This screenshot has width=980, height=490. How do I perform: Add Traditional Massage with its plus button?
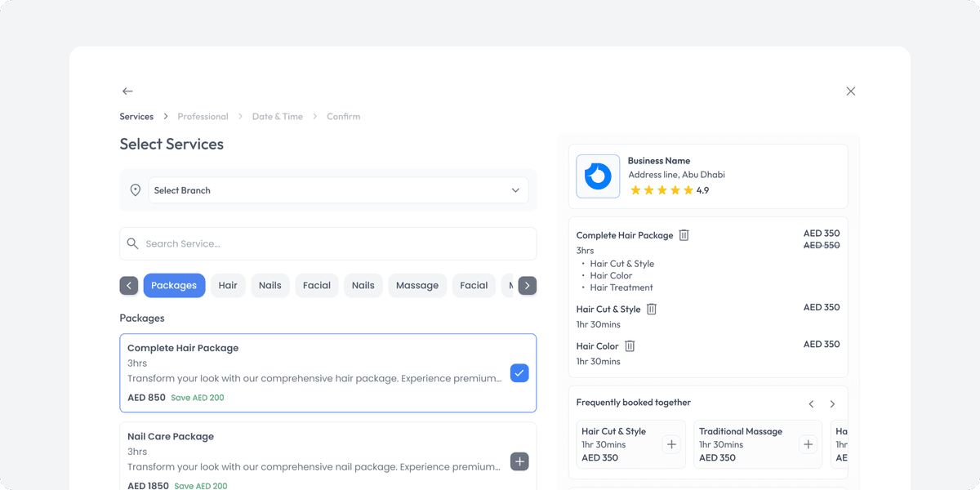click(808, 443)
